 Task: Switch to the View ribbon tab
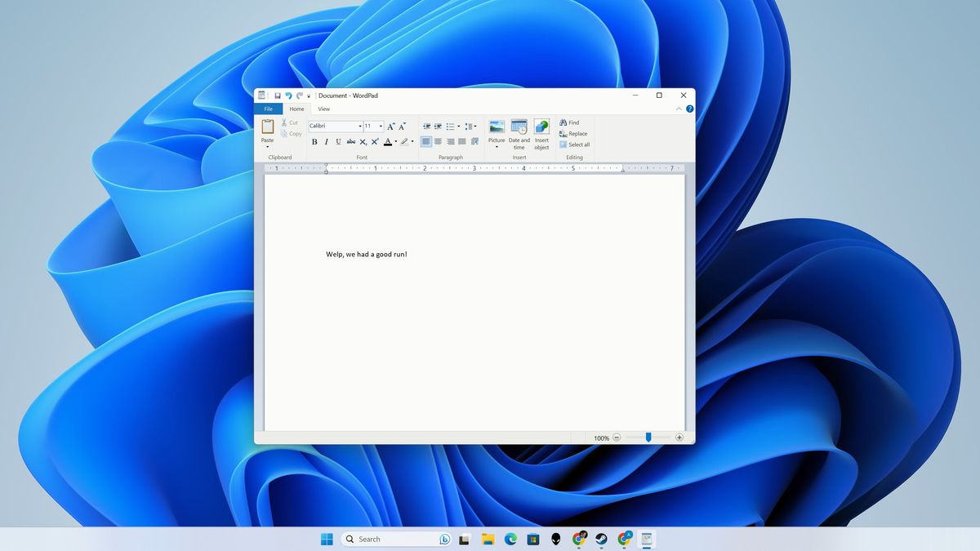pos(324,109)
